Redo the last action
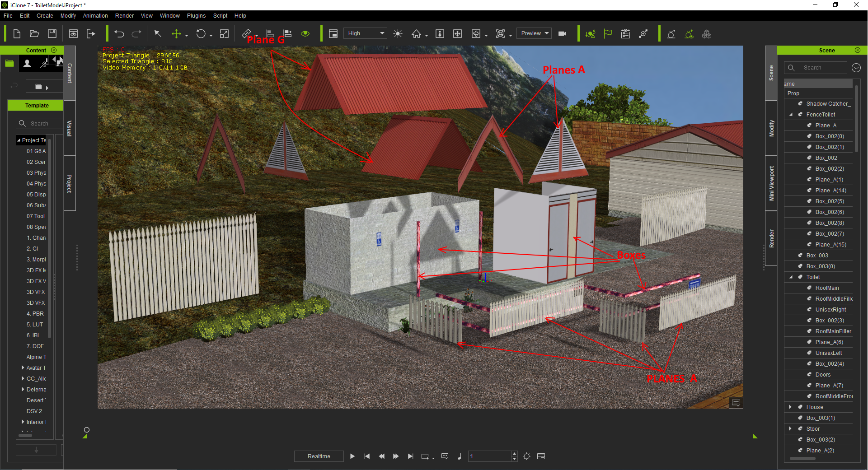This screenshot has width=868, height=470. pyautogui.click(x=136, y=34)
